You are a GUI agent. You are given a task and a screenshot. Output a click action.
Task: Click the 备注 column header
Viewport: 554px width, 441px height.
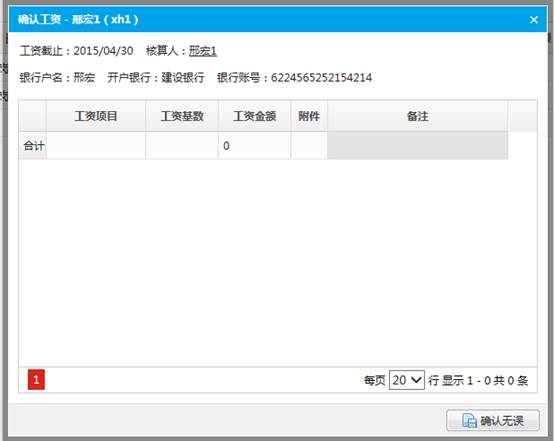[418, 116]
